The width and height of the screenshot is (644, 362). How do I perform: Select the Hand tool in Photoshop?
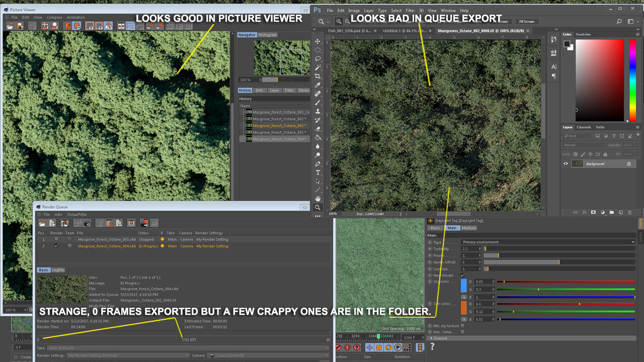click(317, 199)
